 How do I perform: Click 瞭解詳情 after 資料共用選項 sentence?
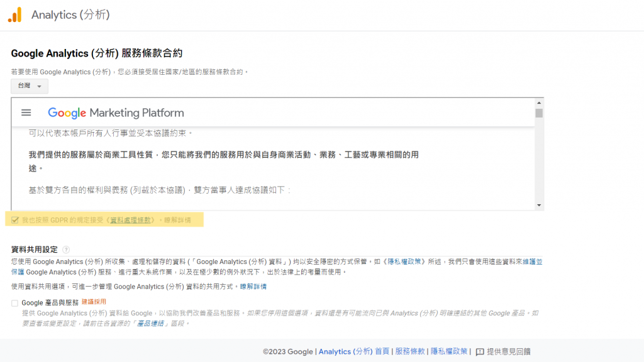click(253, 287)
